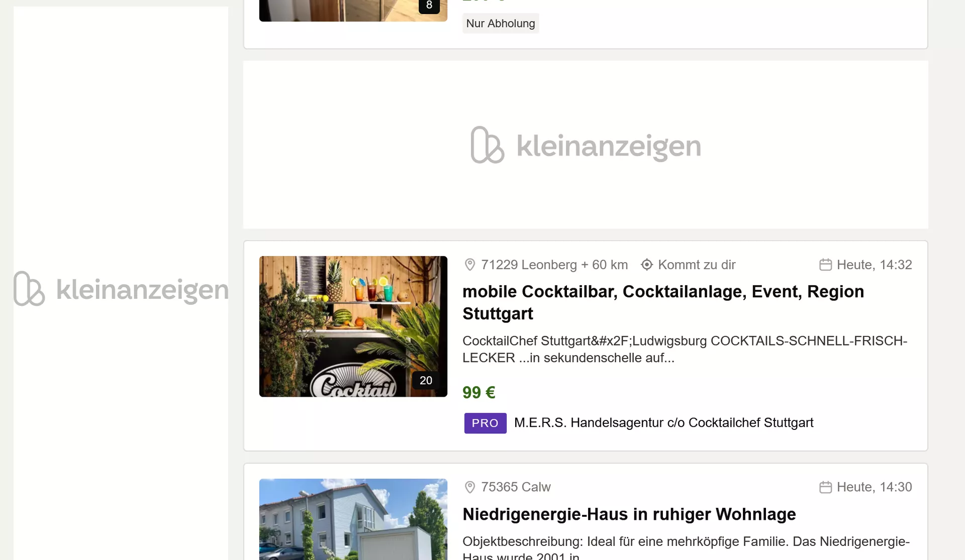
Task: Click the kleinanzeigen logo in the left sidebar ad
Action: click(121, 289)
